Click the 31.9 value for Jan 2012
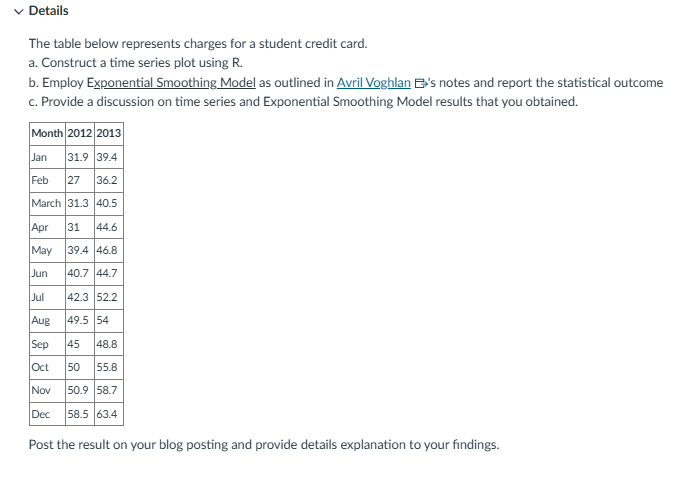Screen dimensions: 698x491 point(76,157)
